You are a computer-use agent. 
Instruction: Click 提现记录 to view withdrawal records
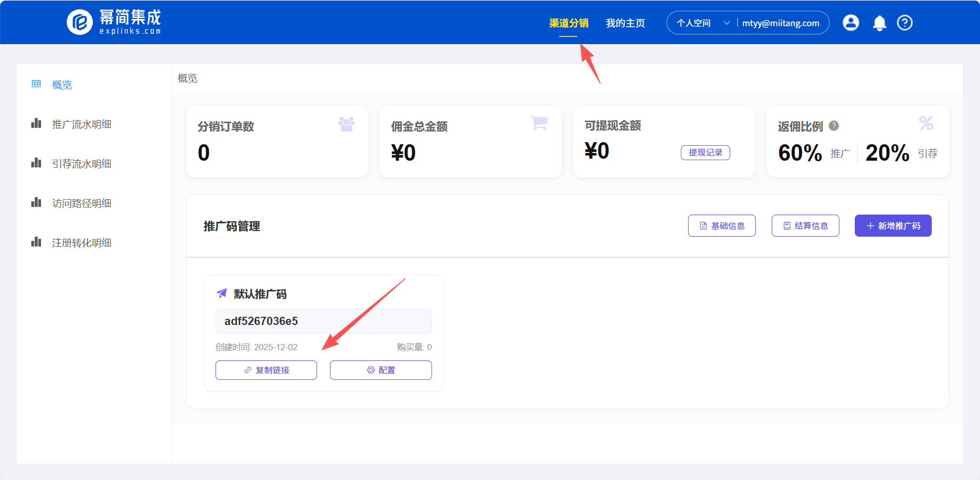coord(705,152)
